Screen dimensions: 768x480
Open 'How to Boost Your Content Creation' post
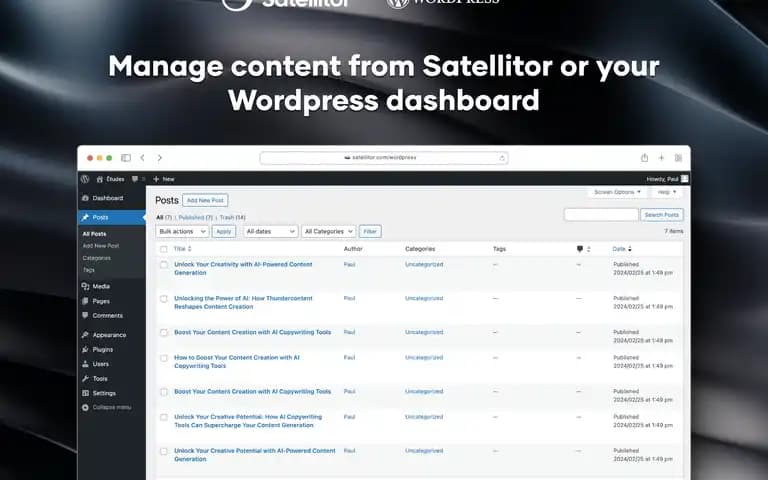[237, 362]
